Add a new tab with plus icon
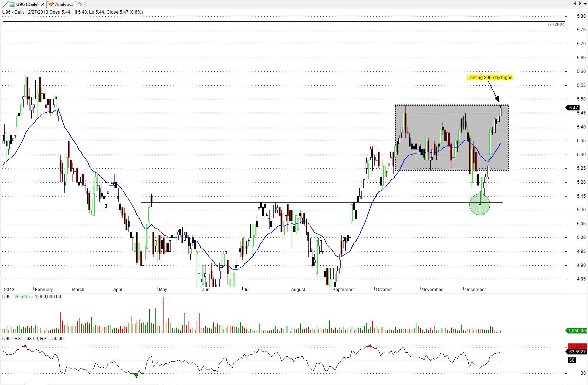 pos(80,4)
